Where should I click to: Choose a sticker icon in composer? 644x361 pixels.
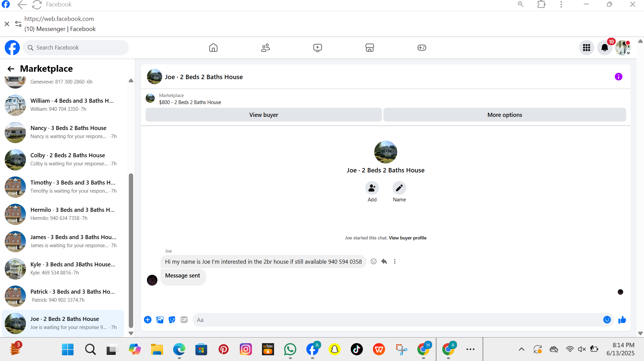(x=172, y=320)
